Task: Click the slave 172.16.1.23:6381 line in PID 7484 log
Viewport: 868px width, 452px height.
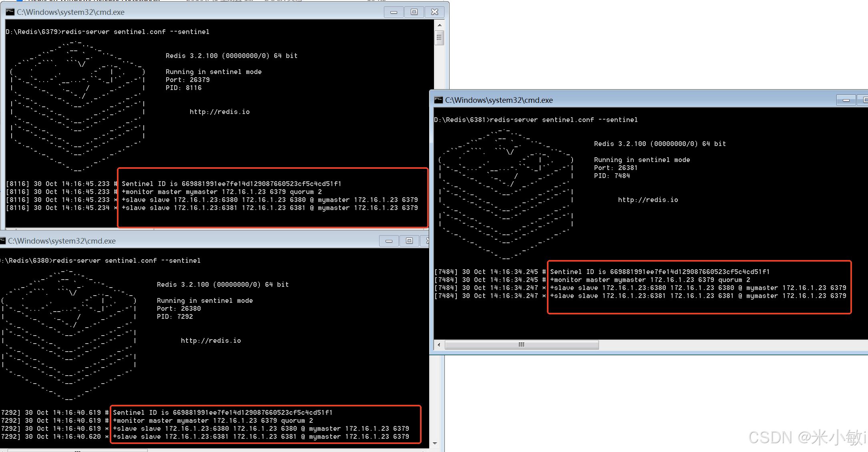Action: click(698, 296)
